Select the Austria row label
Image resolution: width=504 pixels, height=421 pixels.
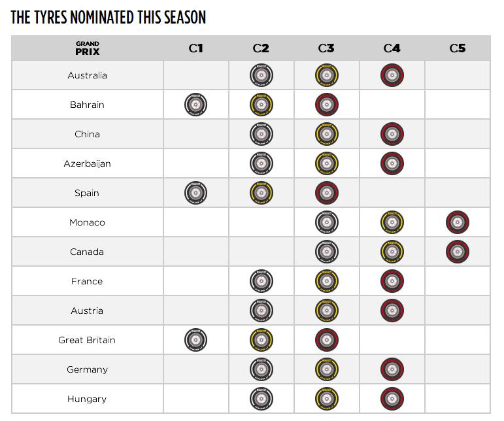coord(87,311)
